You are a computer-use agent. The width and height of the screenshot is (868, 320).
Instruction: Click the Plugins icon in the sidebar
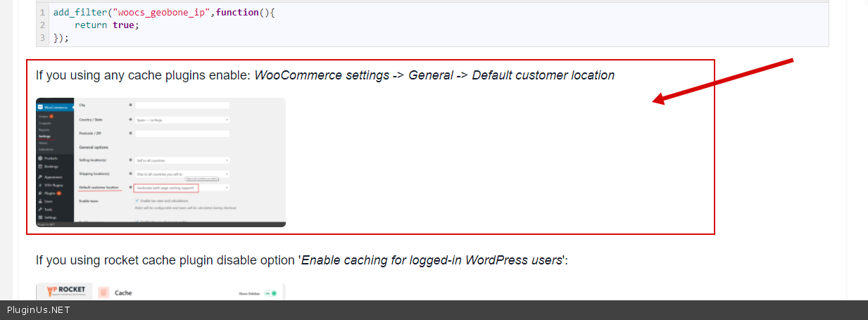(x=40, y=193)
